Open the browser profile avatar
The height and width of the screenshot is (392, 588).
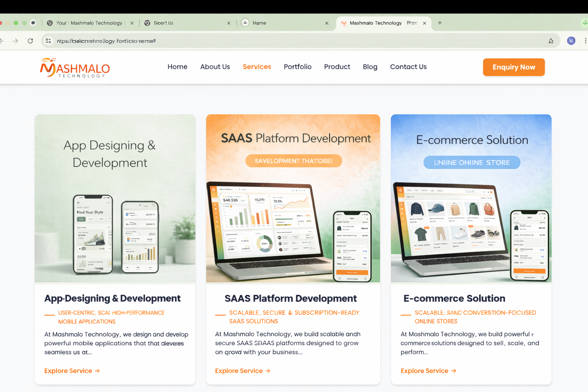pos(571,41)
